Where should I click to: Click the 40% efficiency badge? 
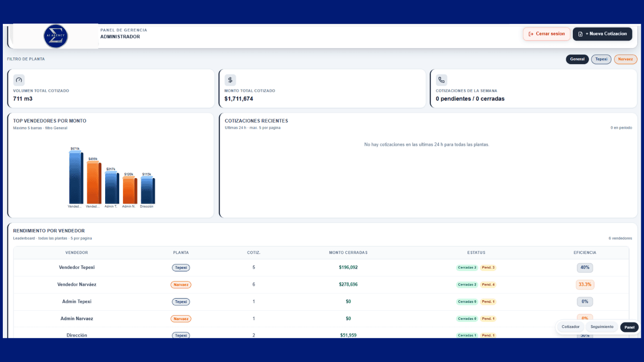point(585,267)
